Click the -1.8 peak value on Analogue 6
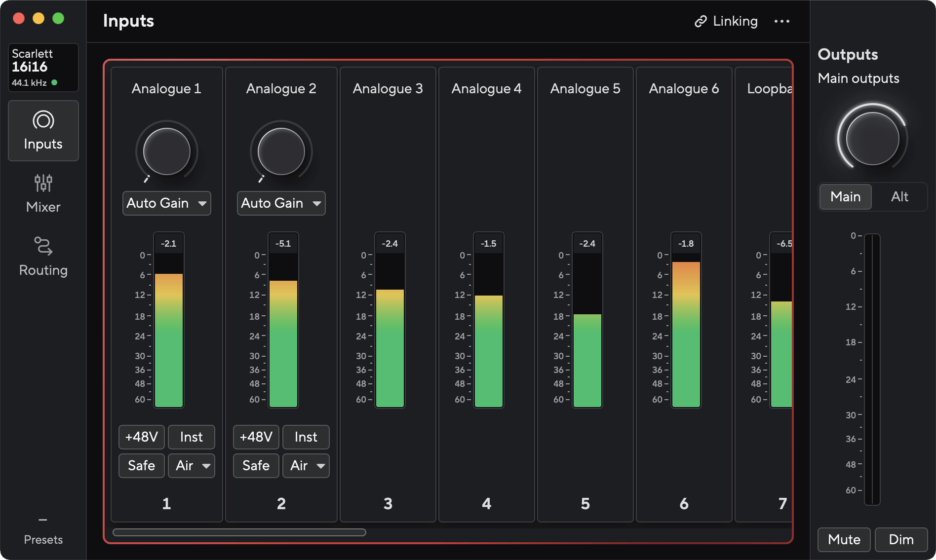 (686, 244)
